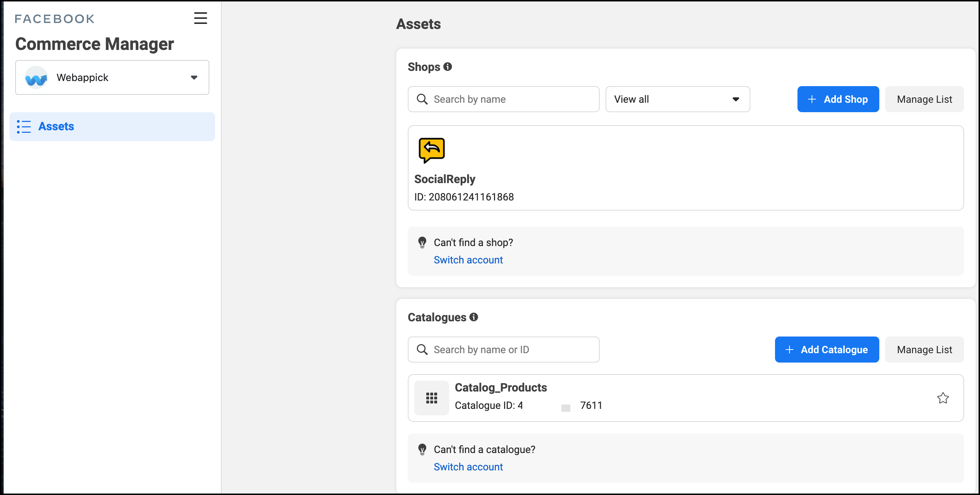Image resolution: width=980 pixels, height=495 pixels.
Task: Click Switch account under Can't find a shop
Action: pyautogui.click(x=468, y=260)
